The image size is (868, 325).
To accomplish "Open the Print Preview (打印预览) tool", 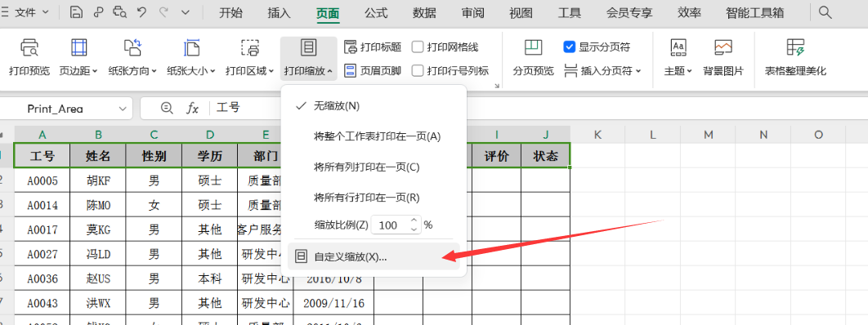I will [29, 57].
